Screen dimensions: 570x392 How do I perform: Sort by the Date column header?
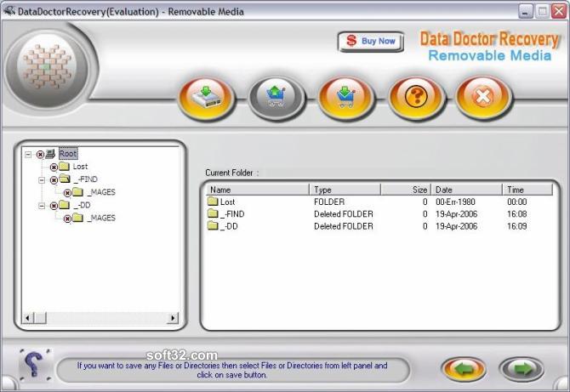pyautogui.click(x=466, y=190)
